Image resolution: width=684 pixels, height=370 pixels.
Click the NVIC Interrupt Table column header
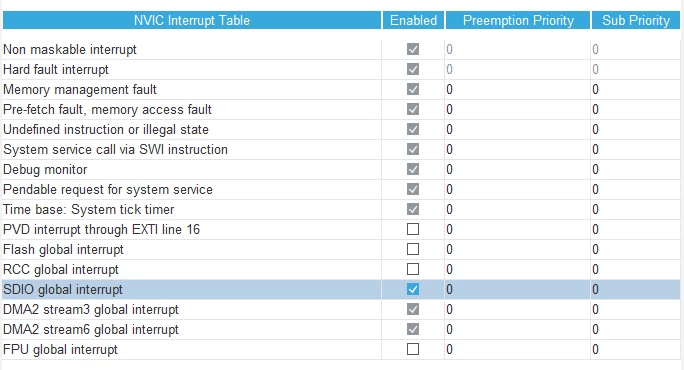coord(192,21)
